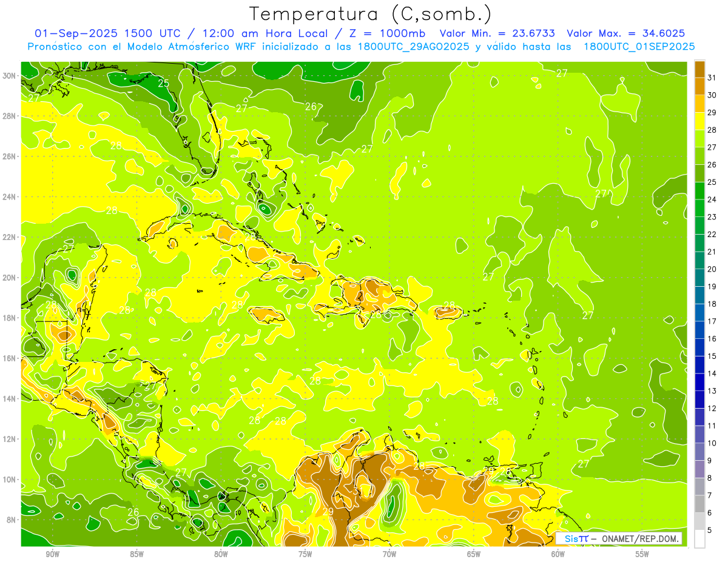Click the pressure level text 'Z = 1000mb'
This screenshot has width=728, height=562.
[x=386, y=33]
